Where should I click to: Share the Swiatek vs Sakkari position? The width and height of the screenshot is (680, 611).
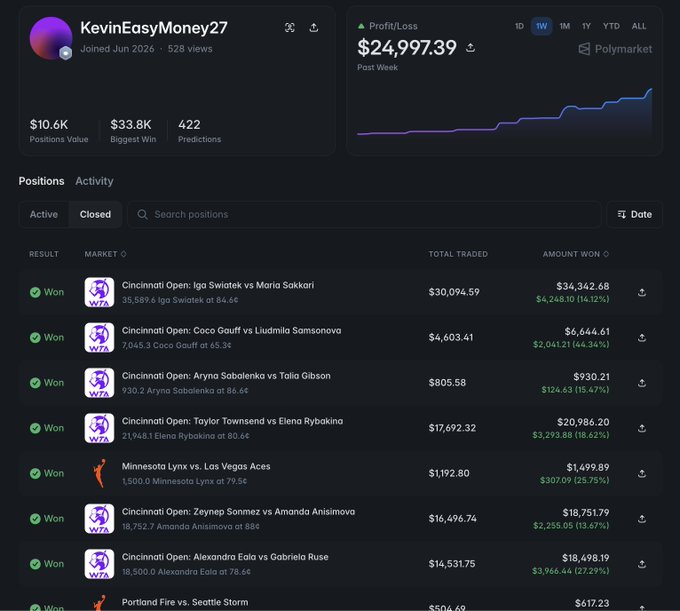(x=642, y=292)
